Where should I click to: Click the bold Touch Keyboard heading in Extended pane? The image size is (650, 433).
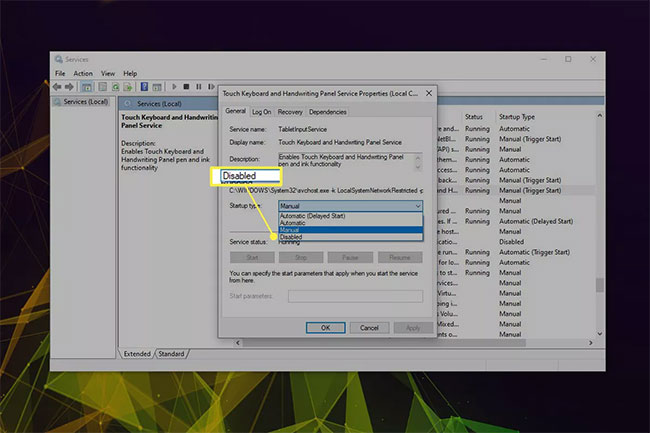[169, 121]
